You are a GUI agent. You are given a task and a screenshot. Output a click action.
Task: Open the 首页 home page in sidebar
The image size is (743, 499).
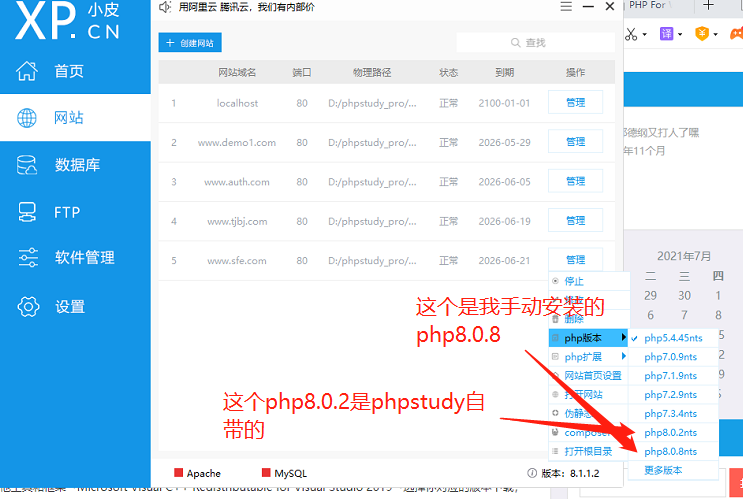[50, 71]
